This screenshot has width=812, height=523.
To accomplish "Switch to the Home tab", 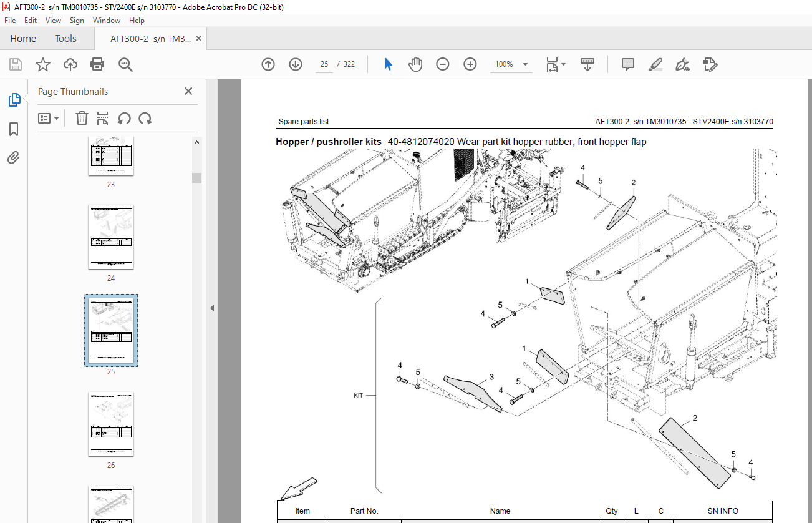I will pos(23,39).
